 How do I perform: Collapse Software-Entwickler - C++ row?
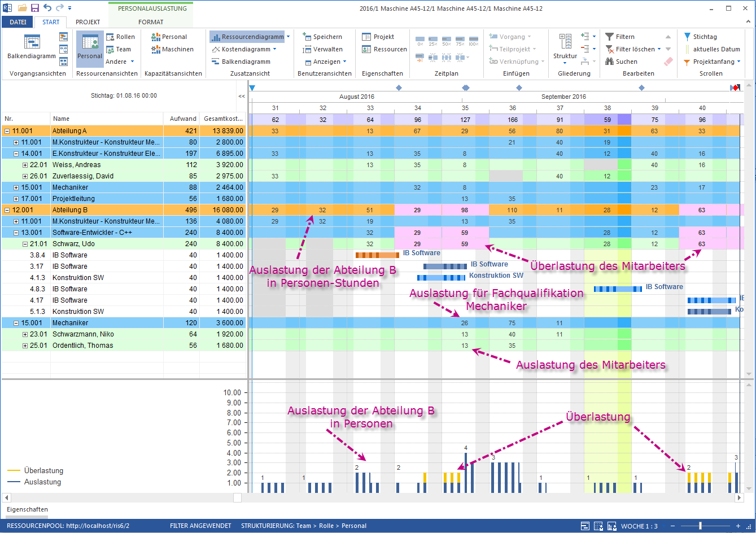coord(16,233)
